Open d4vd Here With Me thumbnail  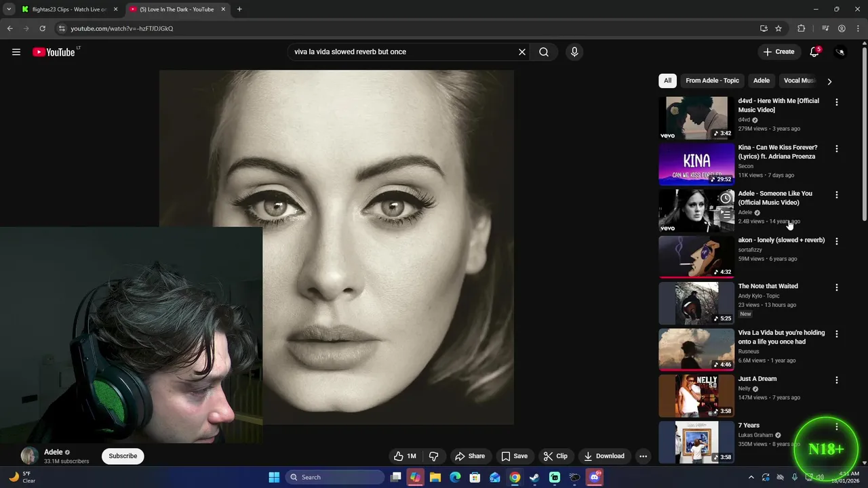tap(696, 118)
